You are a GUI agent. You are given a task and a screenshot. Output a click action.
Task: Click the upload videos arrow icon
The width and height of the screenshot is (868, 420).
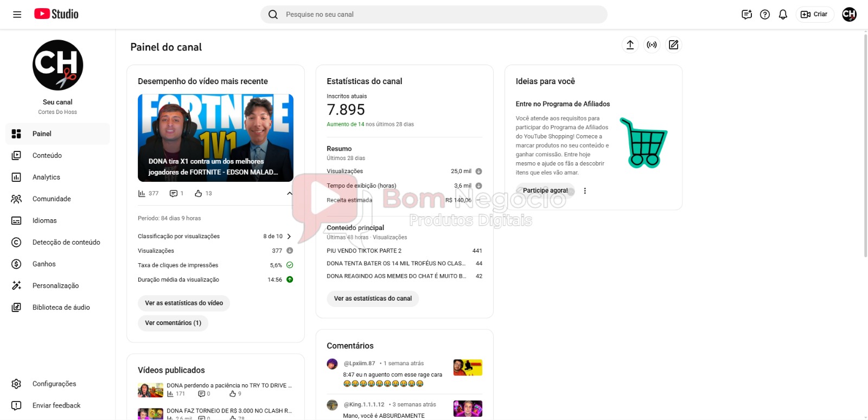[630, 45]
